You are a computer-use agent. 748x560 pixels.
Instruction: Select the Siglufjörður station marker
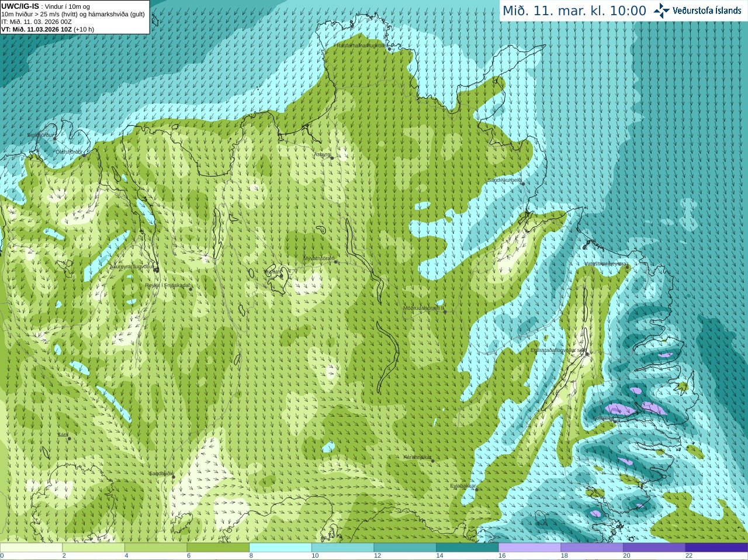click(56, 139)
